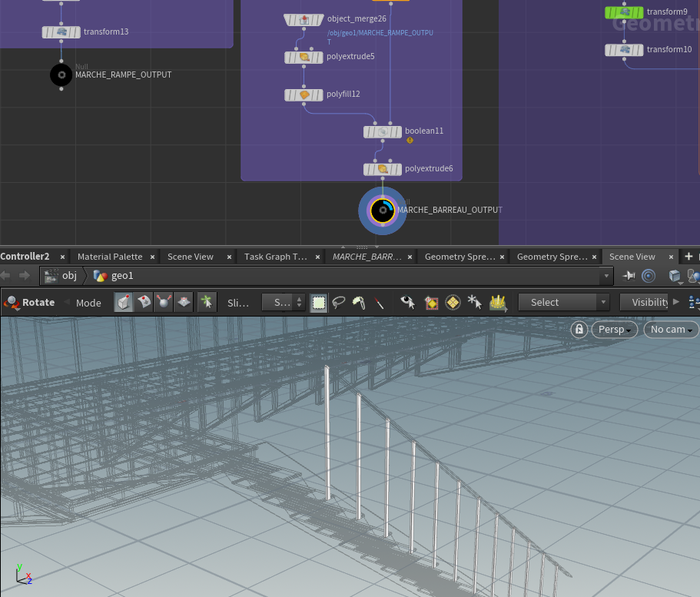Click the obj path breadcrumb
The width and height of the screenshot is (700, 597).
[x=69, y=276]
